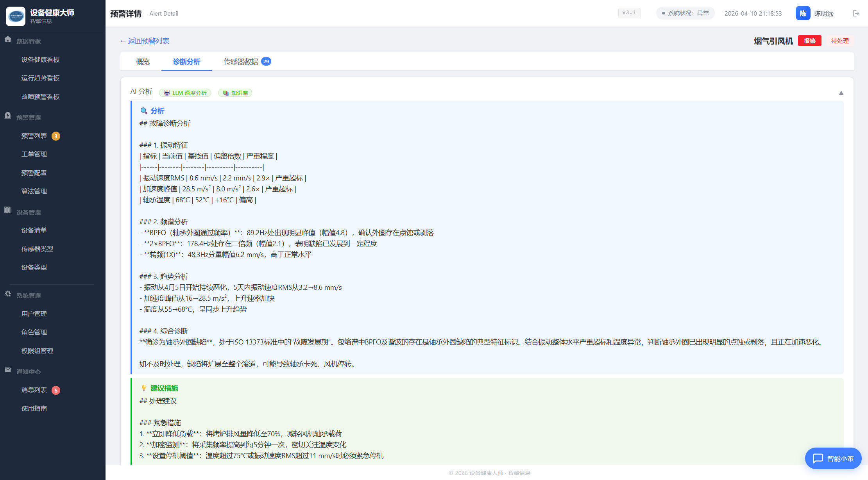Viewport: 868px width, 480px height.
Task: Open 消息列表 with 6 unread
Action: [34, 390]
